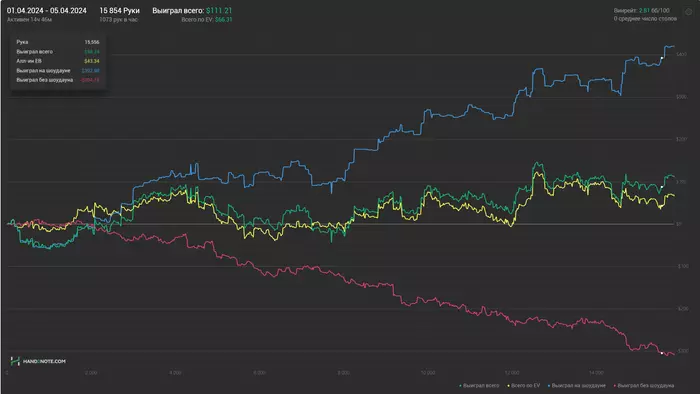Click the '15 854 Руки' hands counter

click(119, 10)
